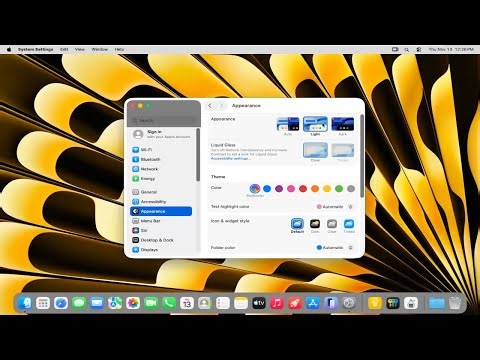The image size is (480, 360).
Task: Select Tinted icon & widget style
Action: [349, 226]
